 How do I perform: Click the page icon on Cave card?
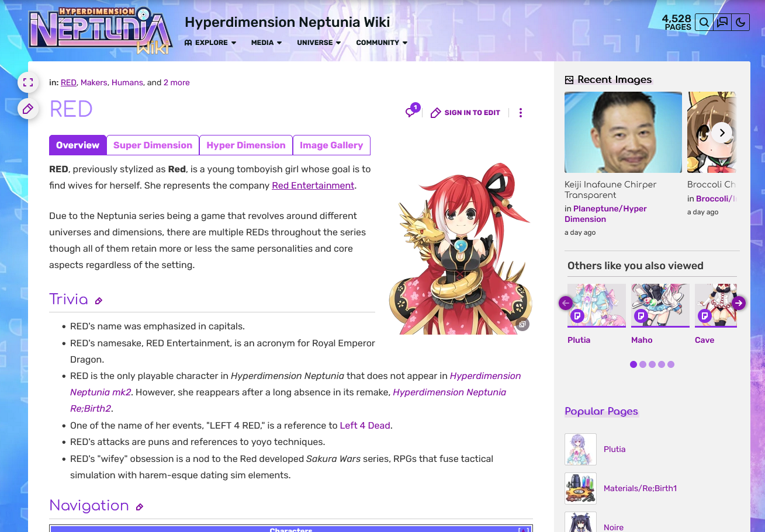pos(705,316)
